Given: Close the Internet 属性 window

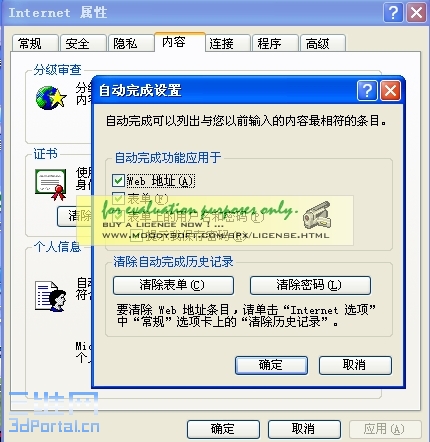Looking at the screenshot, I should coord(417,13).
